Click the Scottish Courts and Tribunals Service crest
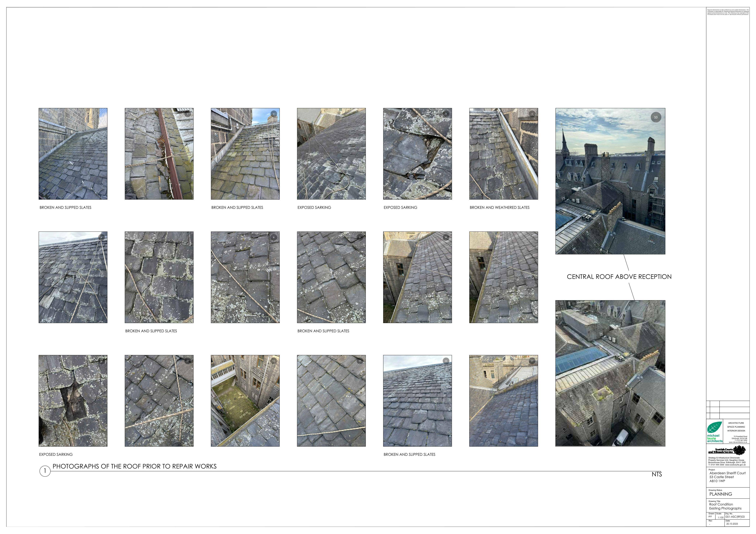Viewport: 756px width, 534px height. (740, 450)
